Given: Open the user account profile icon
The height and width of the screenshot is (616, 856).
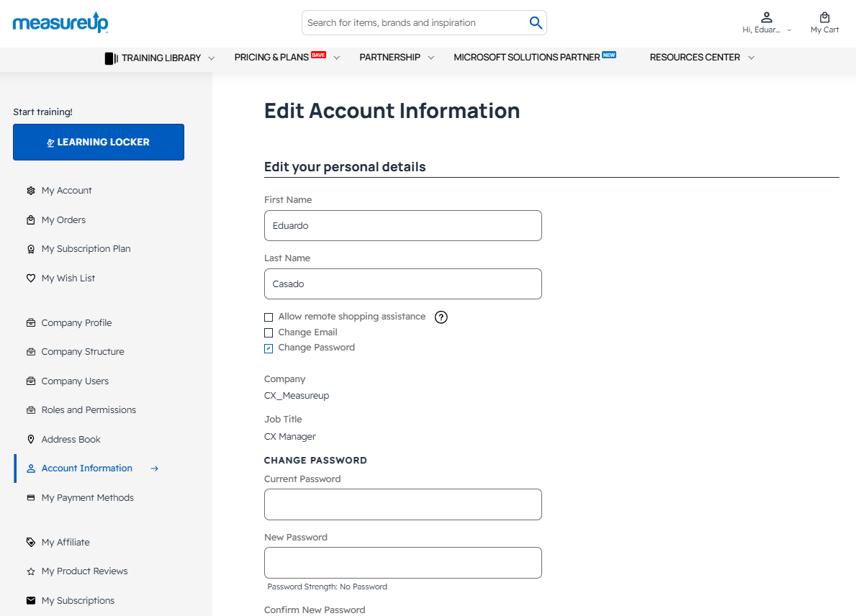Looking at the screenshot, I should [767, 17].
